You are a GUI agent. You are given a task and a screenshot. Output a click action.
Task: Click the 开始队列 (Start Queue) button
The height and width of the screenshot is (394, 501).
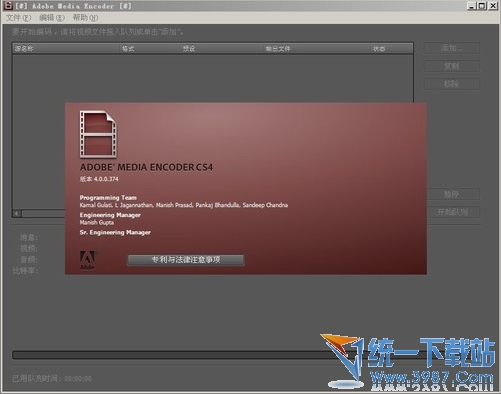click(x=452, y=212)
